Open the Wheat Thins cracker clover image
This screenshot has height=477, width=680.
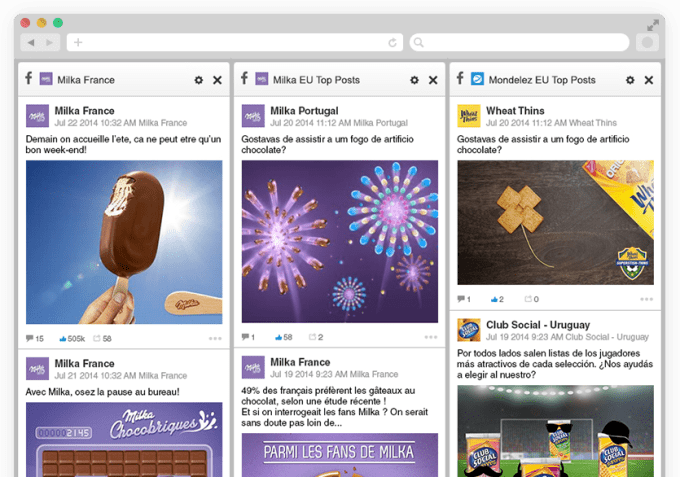pyautogui.click(x=556, y=223)
